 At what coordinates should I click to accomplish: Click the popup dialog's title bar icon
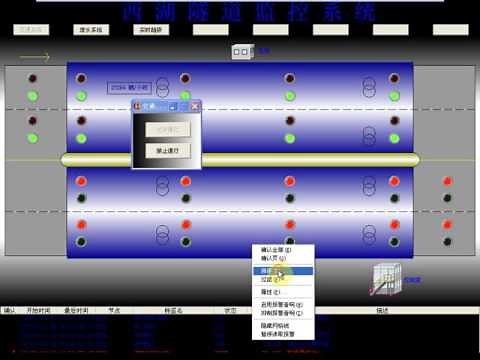pos(137,107)
